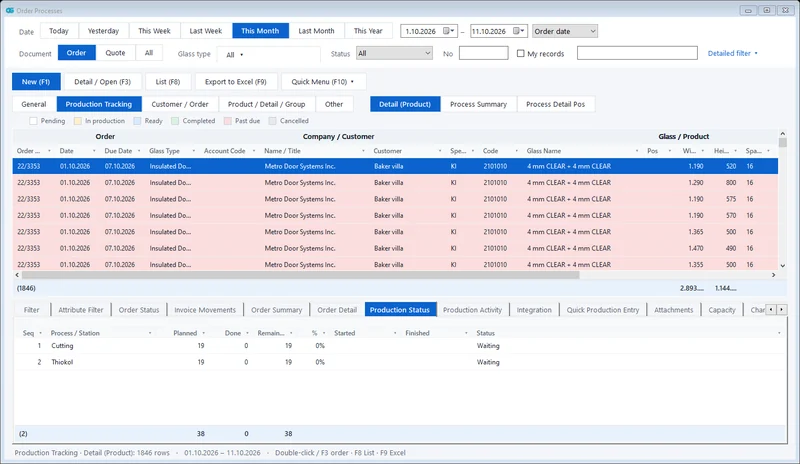Toggle Pending status legend checkbox
This screenshot has height=464, width=800.
click(x=33, y=121)
